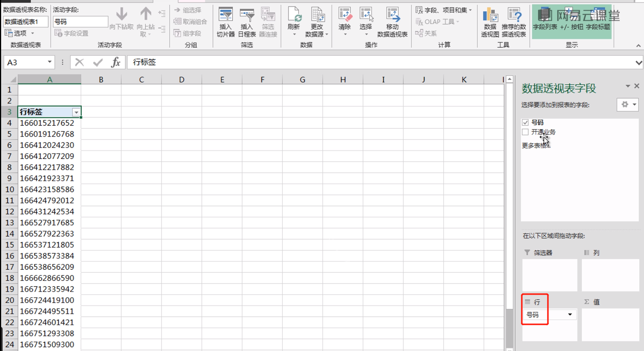Click the Select All corner triangle
This screenshot has height=351, width=644.
click(x=13, y=79)
